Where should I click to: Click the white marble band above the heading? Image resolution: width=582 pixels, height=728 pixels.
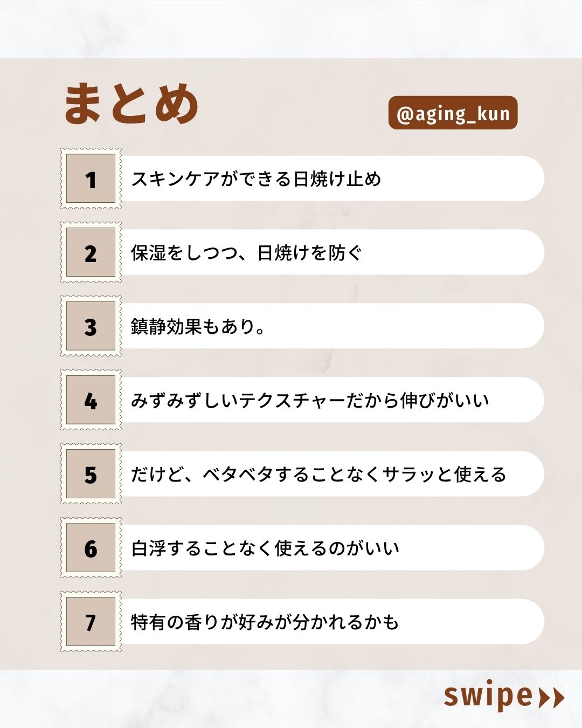(291, 28)
